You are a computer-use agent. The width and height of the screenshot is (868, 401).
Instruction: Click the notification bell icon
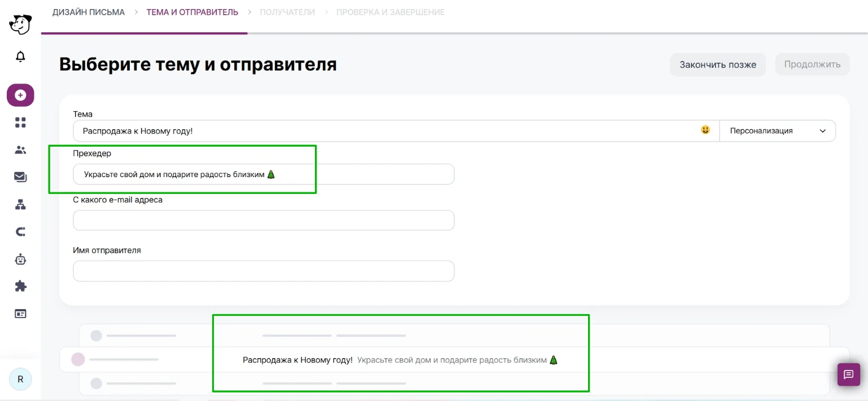point(20,56)
